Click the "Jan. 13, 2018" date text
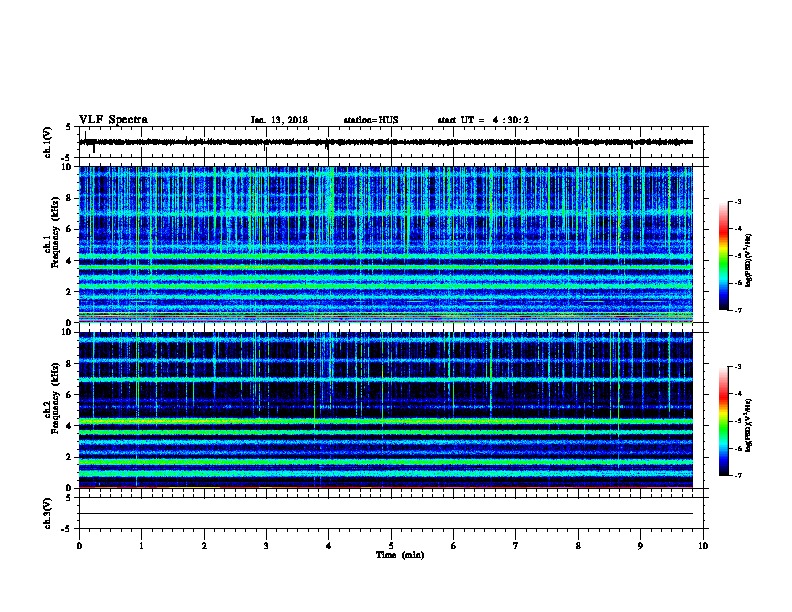This screenshot has height=612, width=792. (279, 120)
